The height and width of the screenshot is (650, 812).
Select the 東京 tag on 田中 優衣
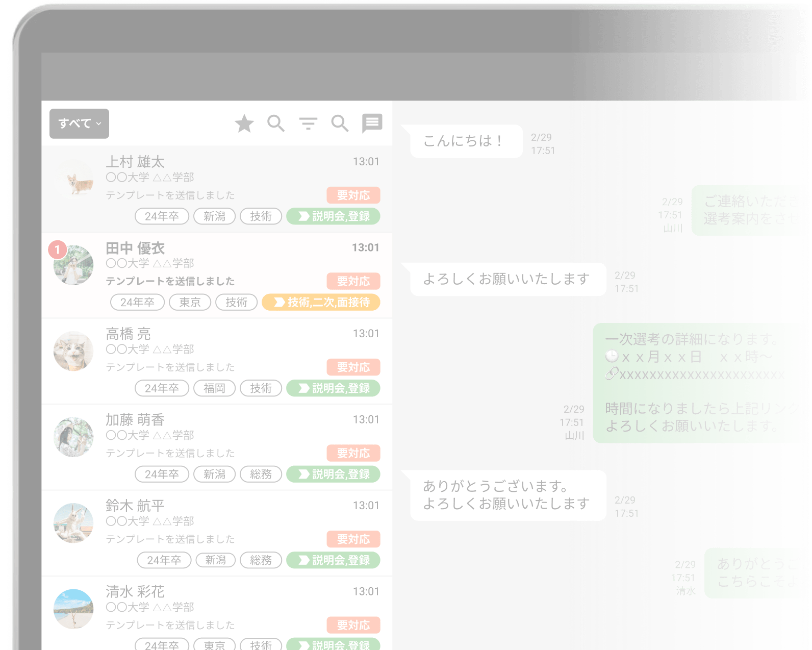pyautogui.click(x=190, y=302)
